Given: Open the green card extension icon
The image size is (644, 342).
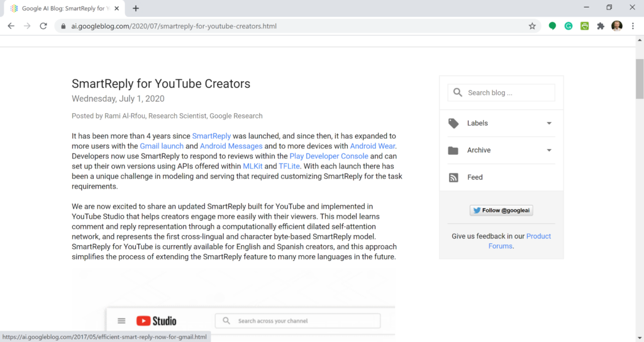Looking at the screenshot, I should pyautogui.click(x=584, y=26).
